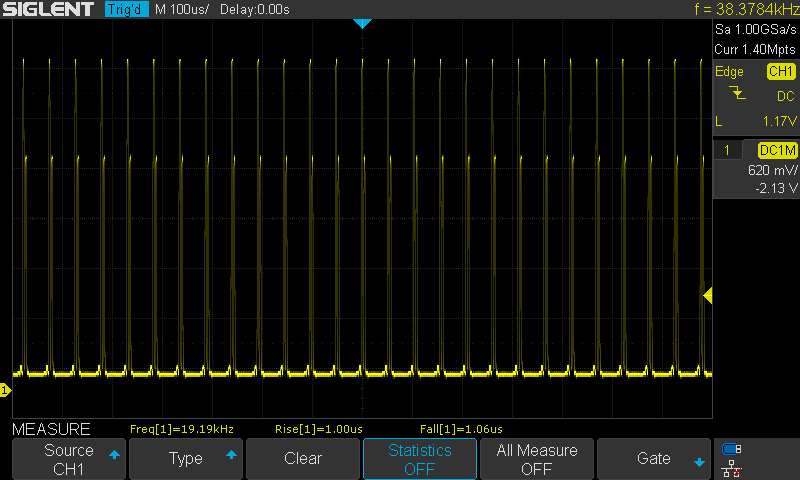Open the measurement Type menu
800x480 pixels.
pos(186,459)
